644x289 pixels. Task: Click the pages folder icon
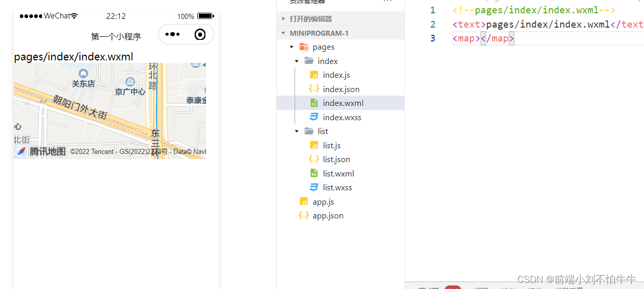tap(304, 47)
